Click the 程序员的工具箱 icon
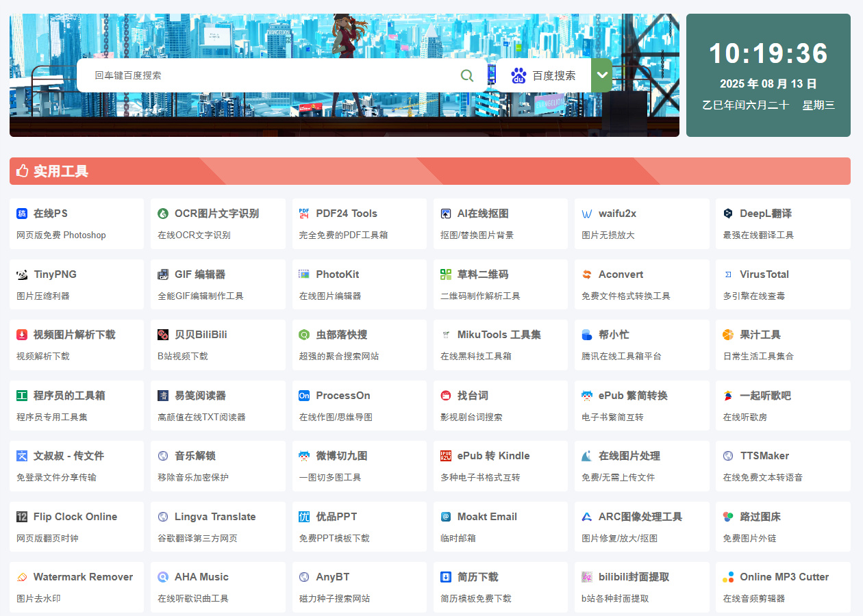The height and width of the screenshot is (616, 863). pos(22,396)
